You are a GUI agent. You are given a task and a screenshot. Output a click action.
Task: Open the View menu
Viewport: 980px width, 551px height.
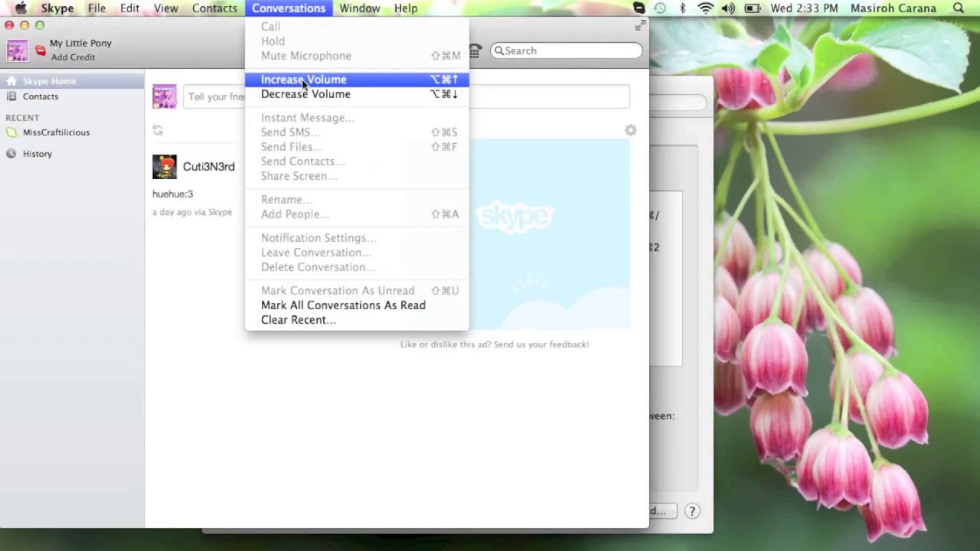point(165,8)
